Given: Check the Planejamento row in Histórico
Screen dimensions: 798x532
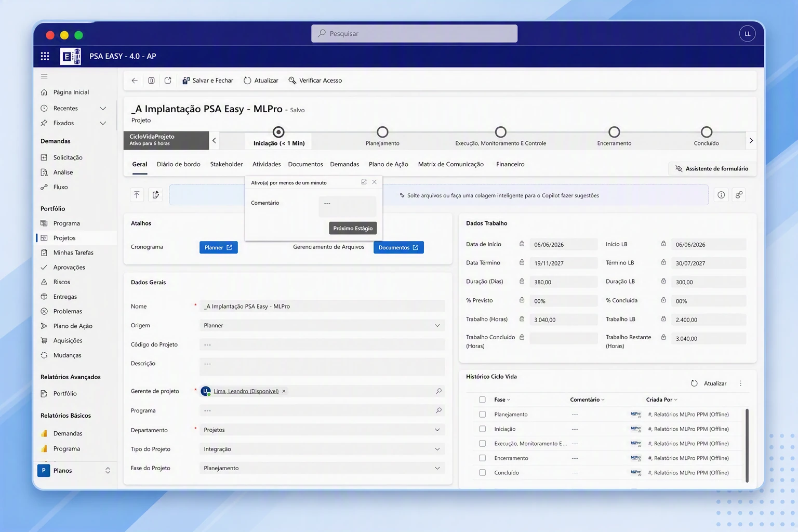Looking at the screenshot, I should coord(482,415).
